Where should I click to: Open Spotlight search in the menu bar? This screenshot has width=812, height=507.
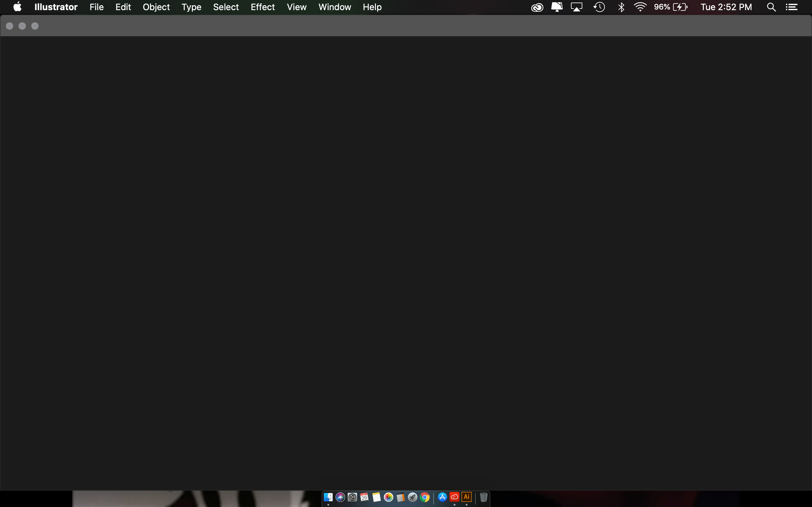(771, 7)
